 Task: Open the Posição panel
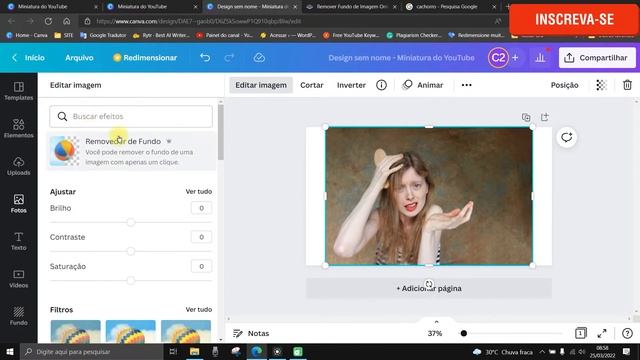coord(564,85)
